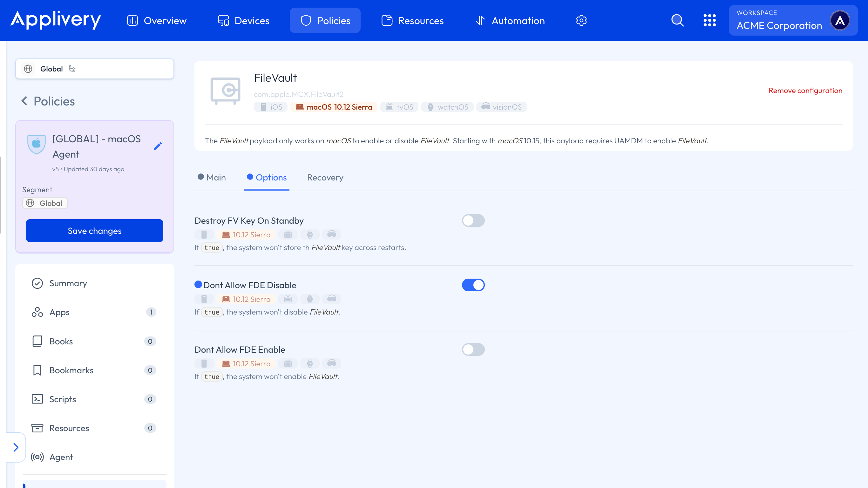Image resolution: width=868 pixels, height=488 pixels.
Task: Click the ACME Corporation workspace avatar
Action: click(x=840, y=21)
